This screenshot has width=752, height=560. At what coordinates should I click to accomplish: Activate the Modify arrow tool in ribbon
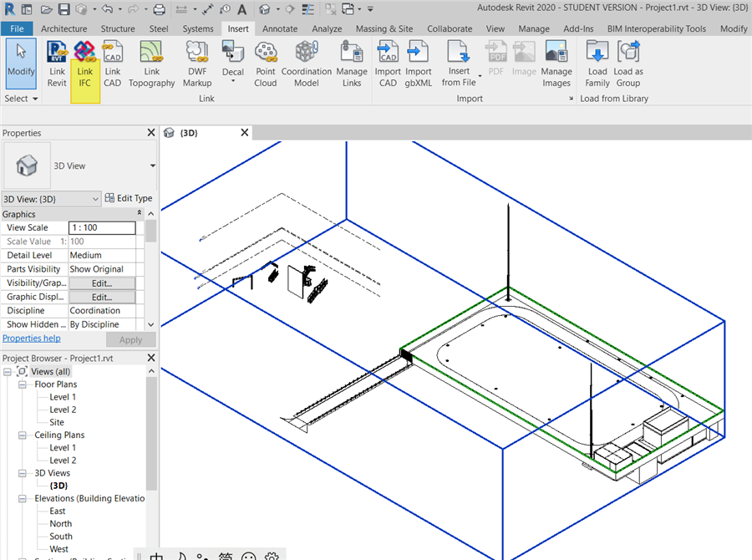[x=21, y=64]
